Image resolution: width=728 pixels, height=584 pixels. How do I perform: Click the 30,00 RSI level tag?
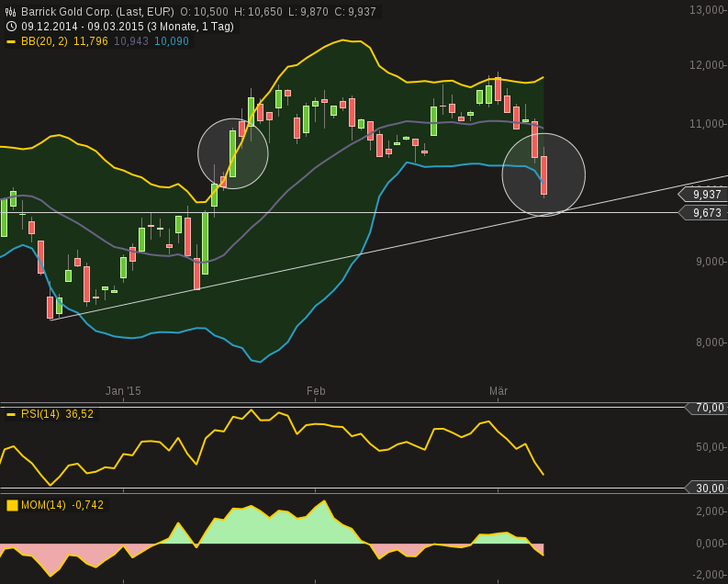(707, 488)
